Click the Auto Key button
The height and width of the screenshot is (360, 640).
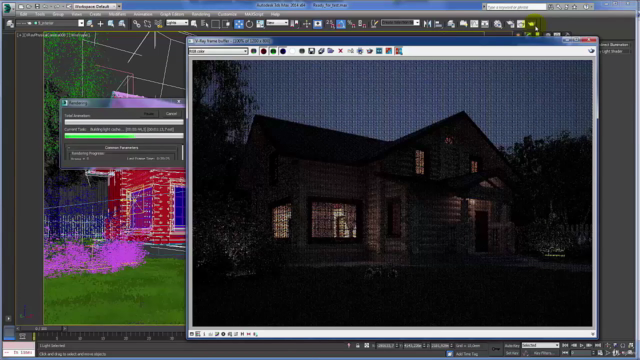pyautogui.click(x=512, y=346)
